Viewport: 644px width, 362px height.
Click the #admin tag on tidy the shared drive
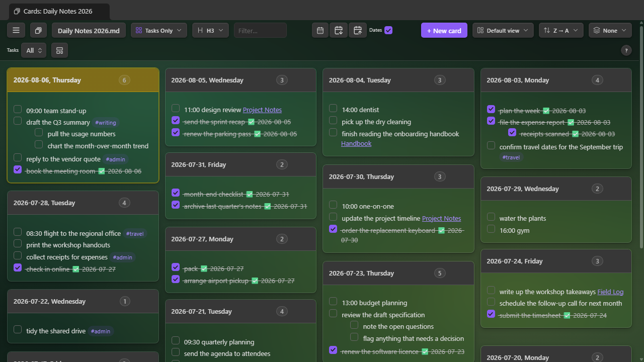pyautogui.click(x=100, y=331)
